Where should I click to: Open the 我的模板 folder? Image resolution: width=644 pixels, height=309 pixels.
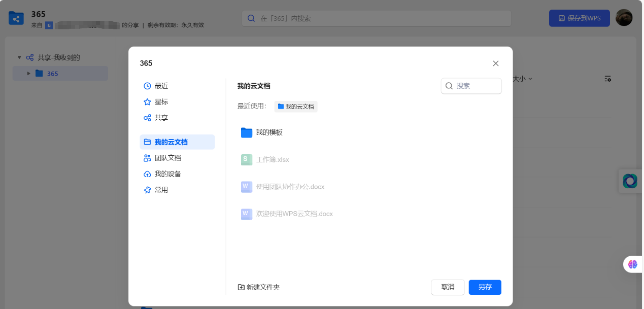pos(269,132)
